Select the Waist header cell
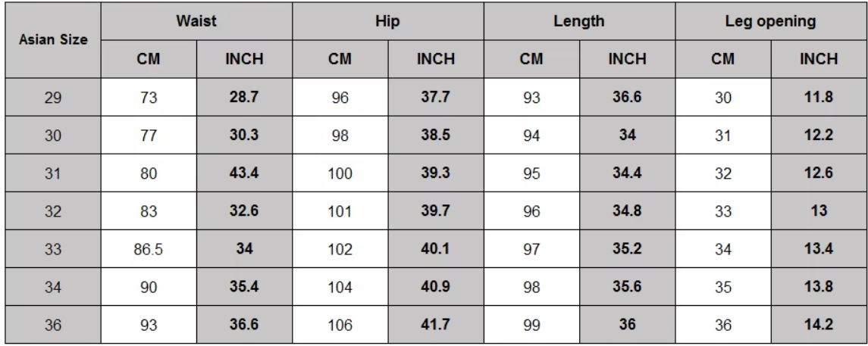The image size is (868, 346). [196, 21]
